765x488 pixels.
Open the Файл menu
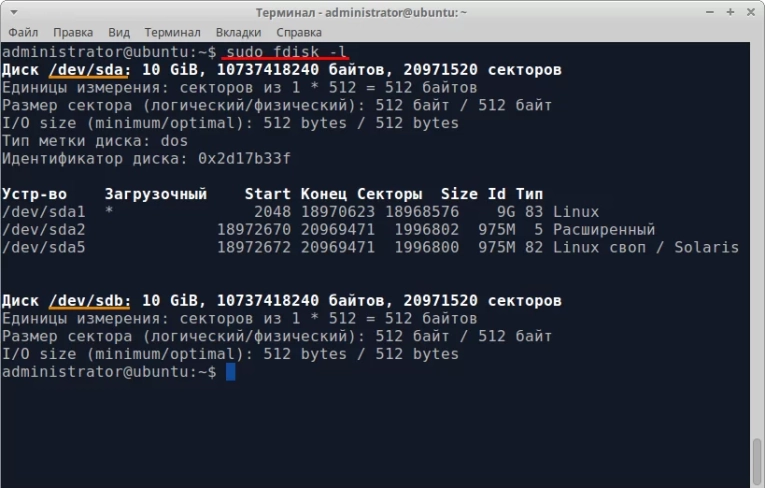tap(23, 32)
